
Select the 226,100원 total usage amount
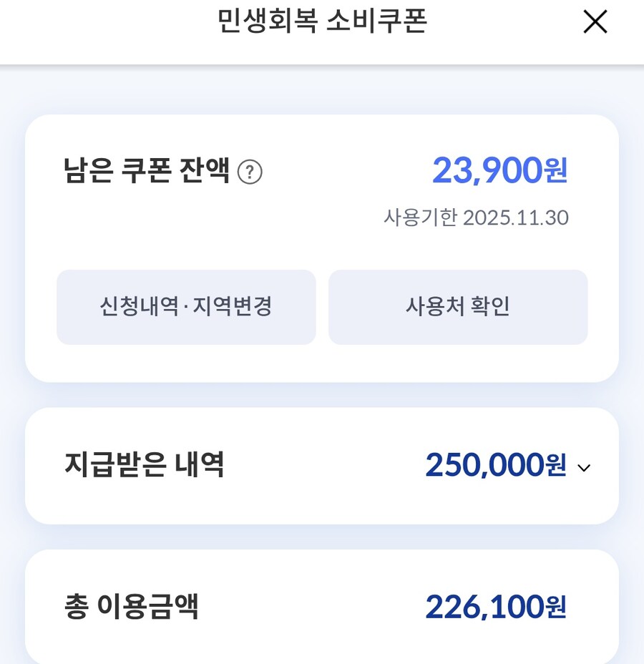[484, 607]
